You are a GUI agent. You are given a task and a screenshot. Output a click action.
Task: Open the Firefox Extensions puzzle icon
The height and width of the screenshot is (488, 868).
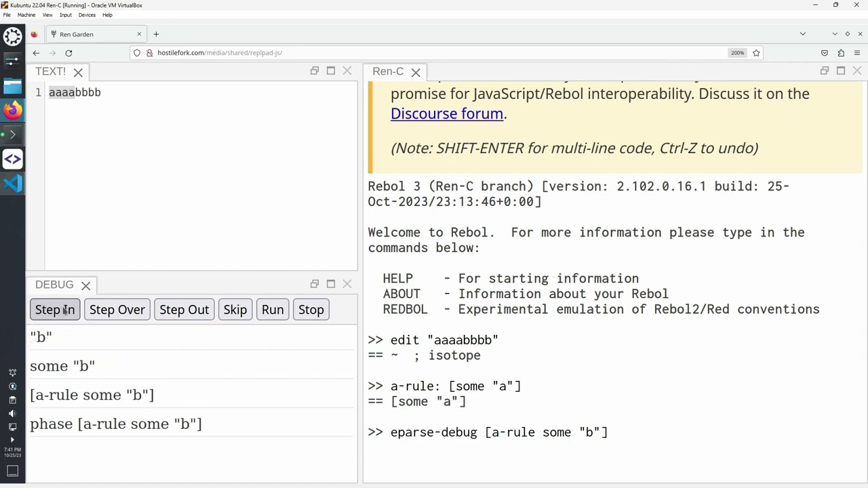[841, 53]
